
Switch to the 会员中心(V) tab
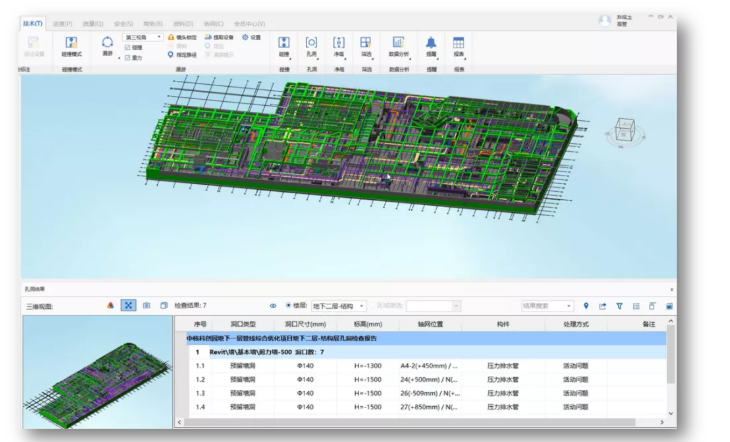tap(250, 24)
